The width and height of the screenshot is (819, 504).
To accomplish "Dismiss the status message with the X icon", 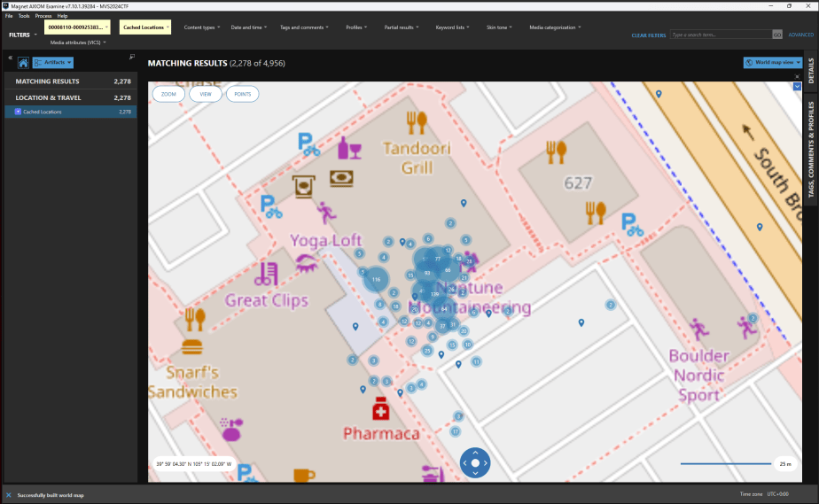I will 8,494.
